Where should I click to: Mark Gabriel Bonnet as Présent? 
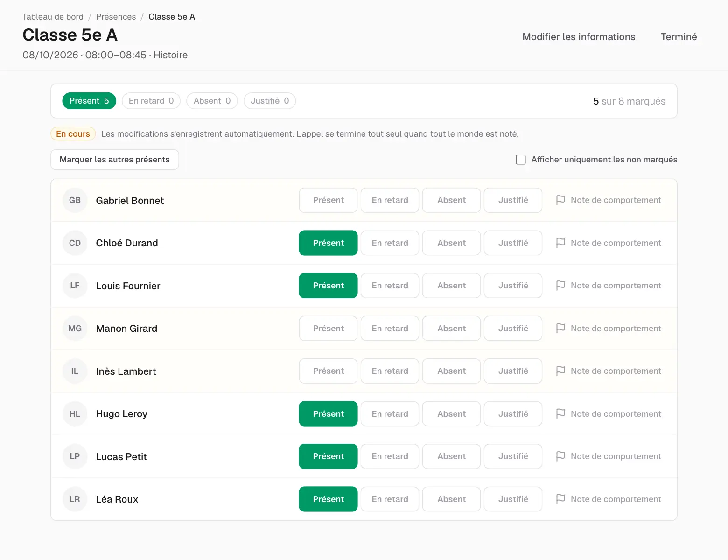click(x=328, y=200)
